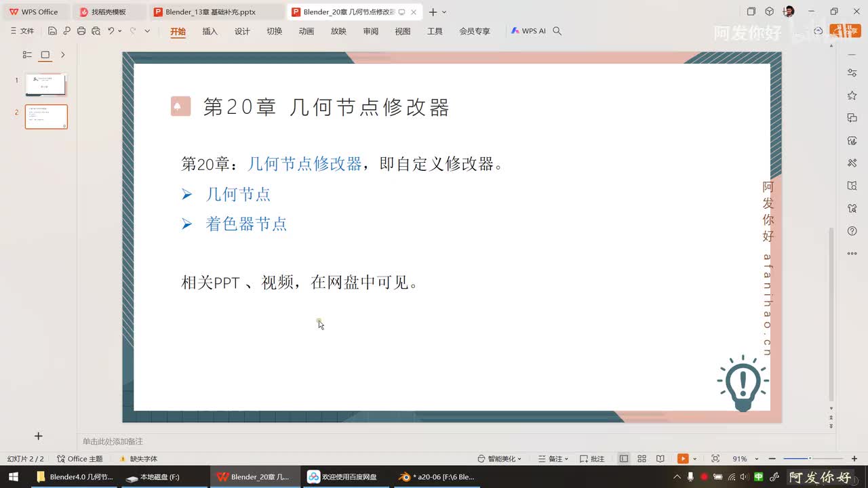The image size is (868, 488).
Task: Switch to Blender_13章 基础补充.pptx document tab
Action: pos(216,12)
